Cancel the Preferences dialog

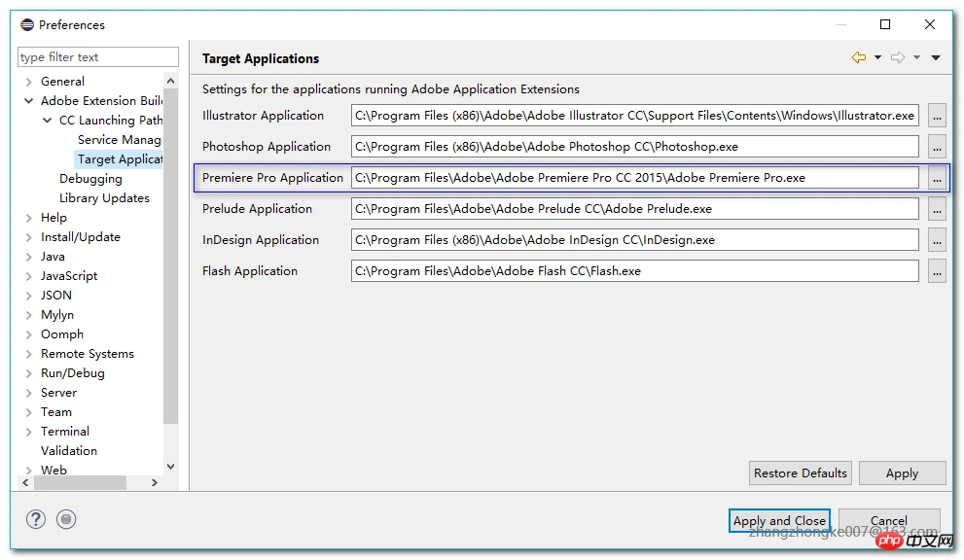889,521
